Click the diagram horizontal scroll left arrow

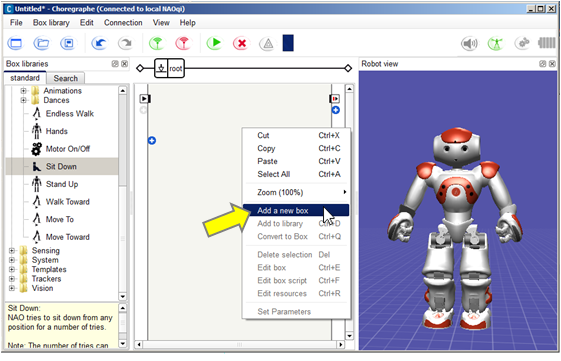(139, 345)
